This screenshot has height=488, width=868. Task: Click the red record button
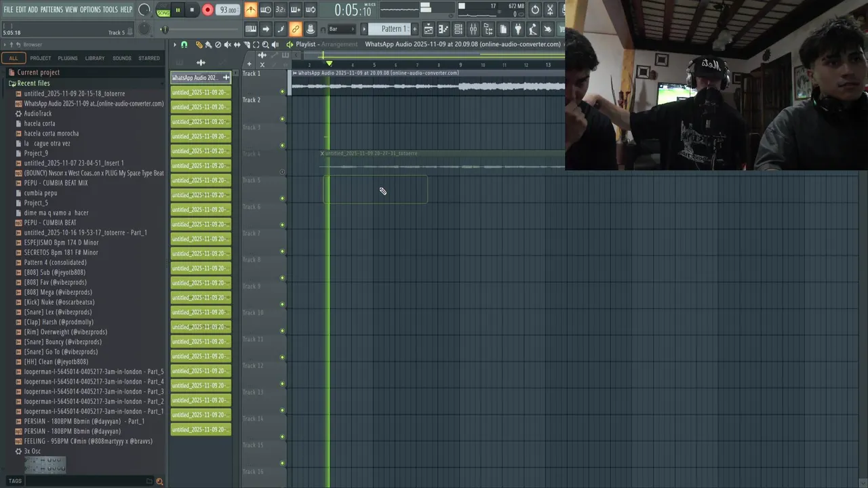coord(208,10)
